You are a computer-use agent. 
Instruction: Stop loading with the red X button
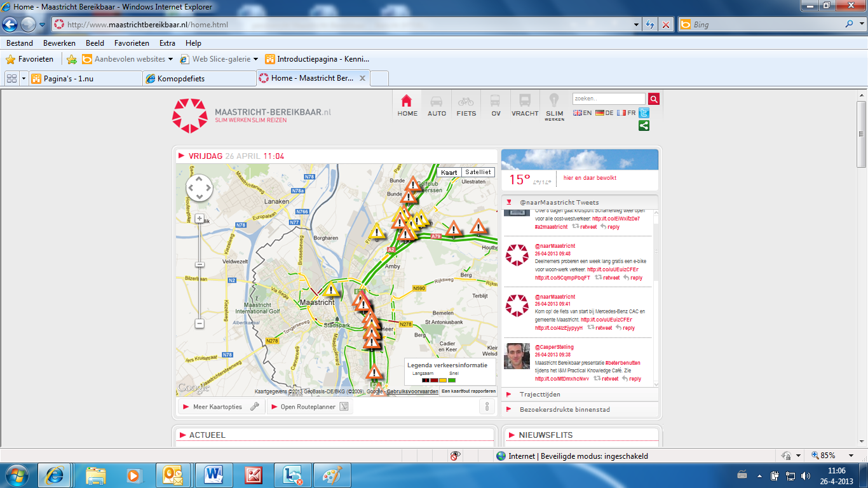point(666,25)
